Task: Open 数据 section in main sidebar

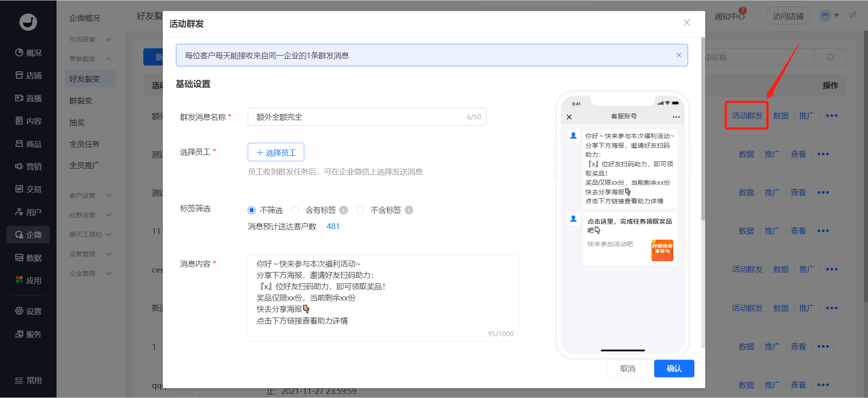Action: (28, 258)
